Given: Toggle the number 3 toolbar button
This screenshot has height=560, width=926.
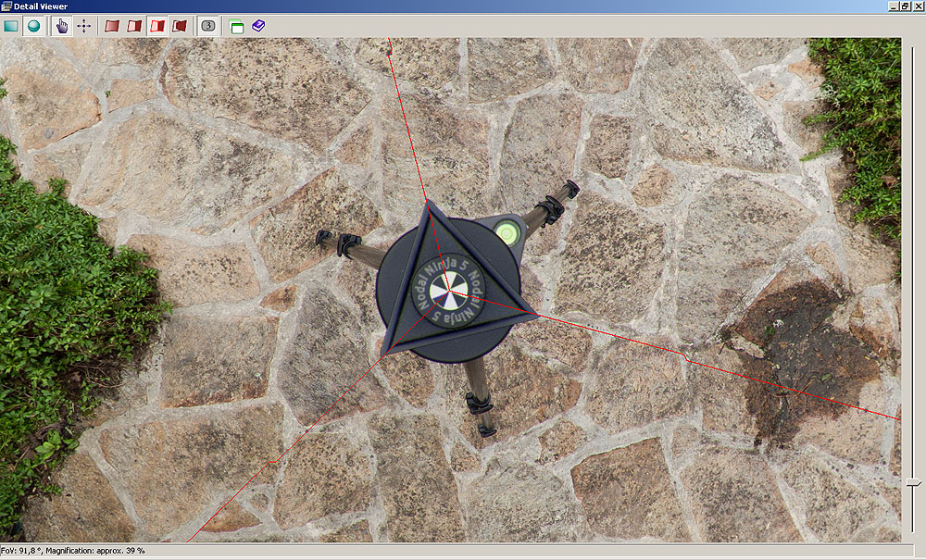Looking at the screenshot, I should coord(207,26).
